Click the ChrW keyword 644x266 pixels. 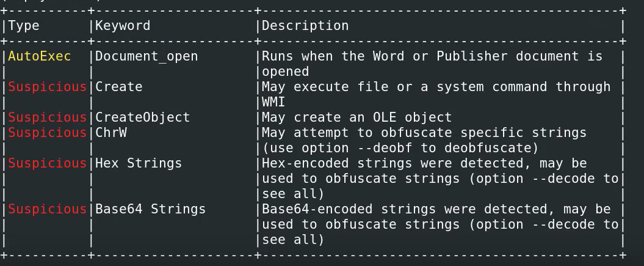pos(110,133)
